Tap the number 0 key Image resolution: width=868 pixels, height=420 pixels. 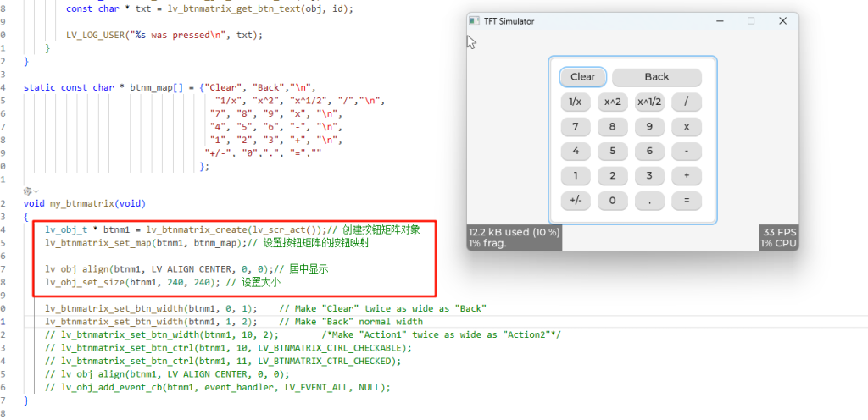click(x=612, y=201)
